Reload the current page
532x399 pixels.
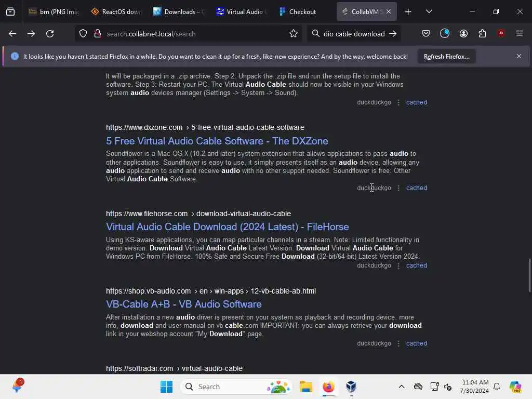tap(50, 34)
